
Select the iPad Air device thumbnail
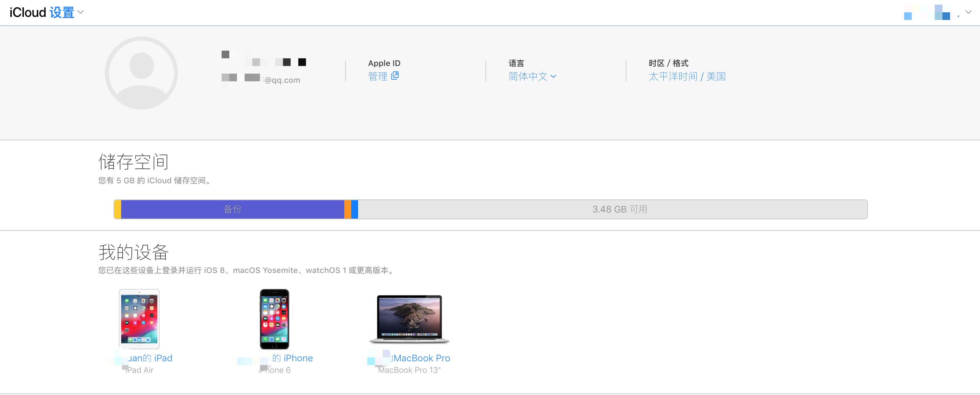tap(139, 319)
